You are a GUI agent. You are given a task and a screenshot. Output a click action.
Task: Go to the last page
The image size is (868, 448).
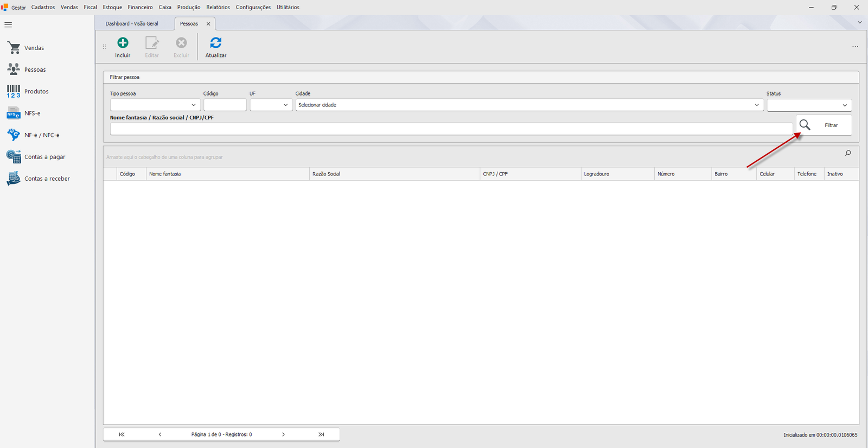[x=321, y=434]
